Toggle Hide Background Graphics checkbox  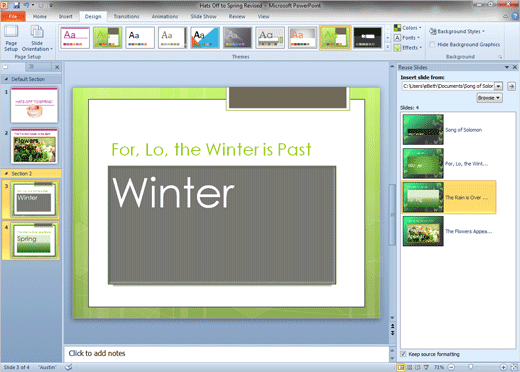pos(432,44)
